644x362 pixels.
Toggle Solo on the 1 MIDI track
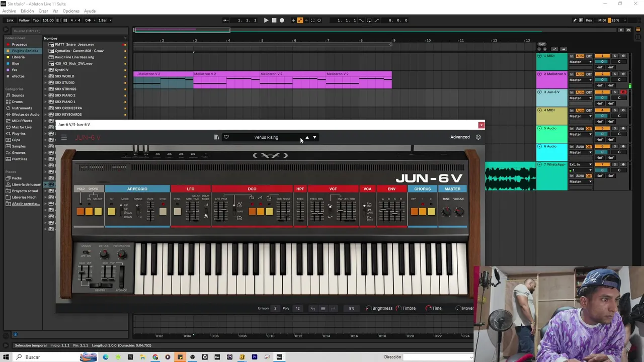(x=615, y=56)
